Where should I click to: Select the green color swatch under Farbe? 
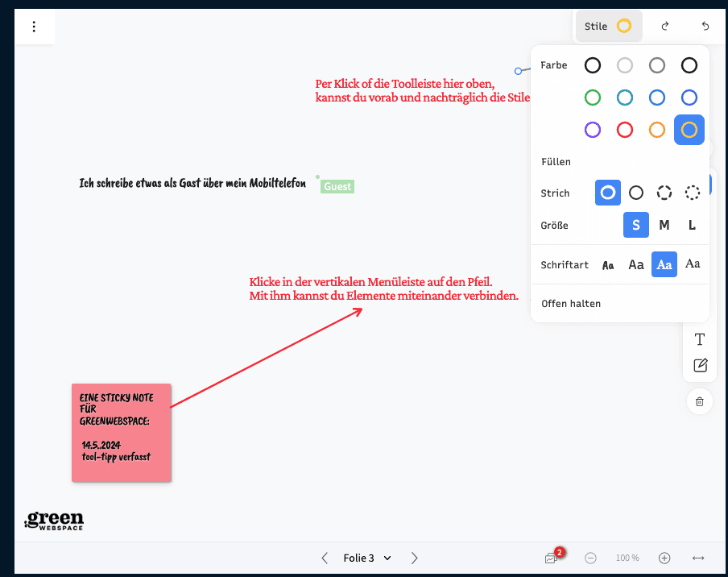tap(593, 97)
